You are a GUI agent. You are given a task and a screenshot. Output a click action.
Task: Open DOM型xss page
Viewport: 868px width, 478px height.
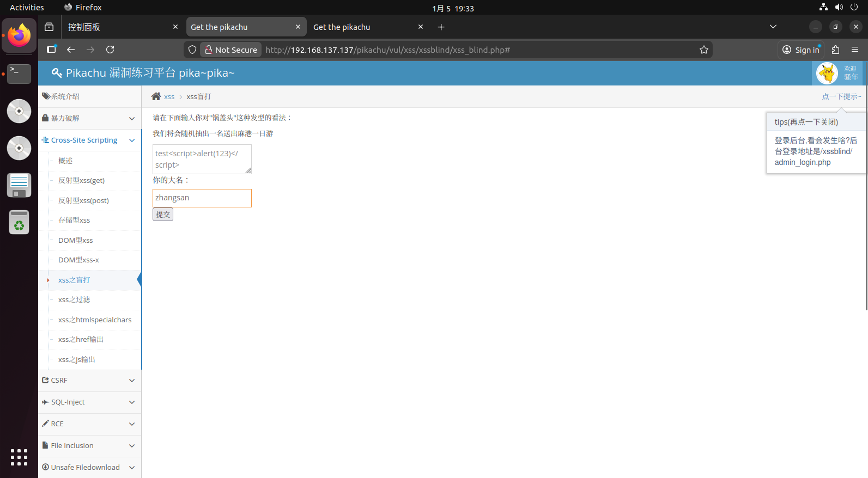[x=76, y=240]
